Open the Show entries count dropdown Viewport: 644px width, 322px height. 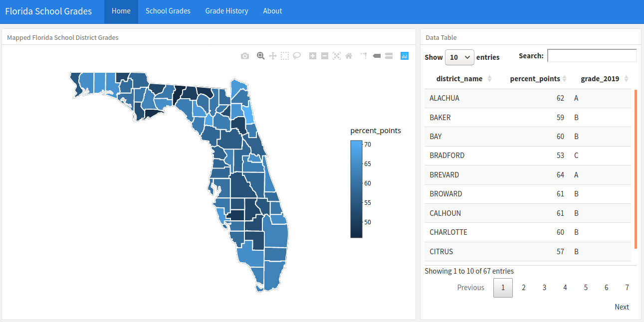459,57
